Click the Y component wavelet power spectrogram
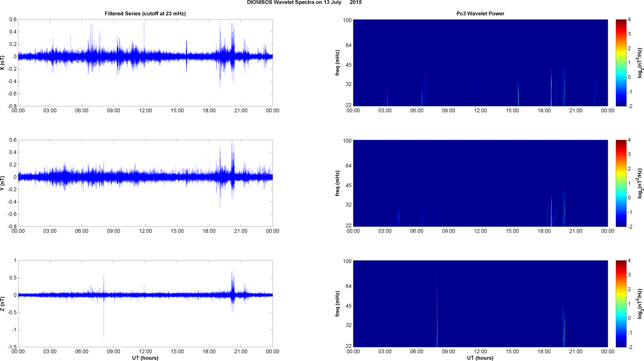 coord(480,183)
